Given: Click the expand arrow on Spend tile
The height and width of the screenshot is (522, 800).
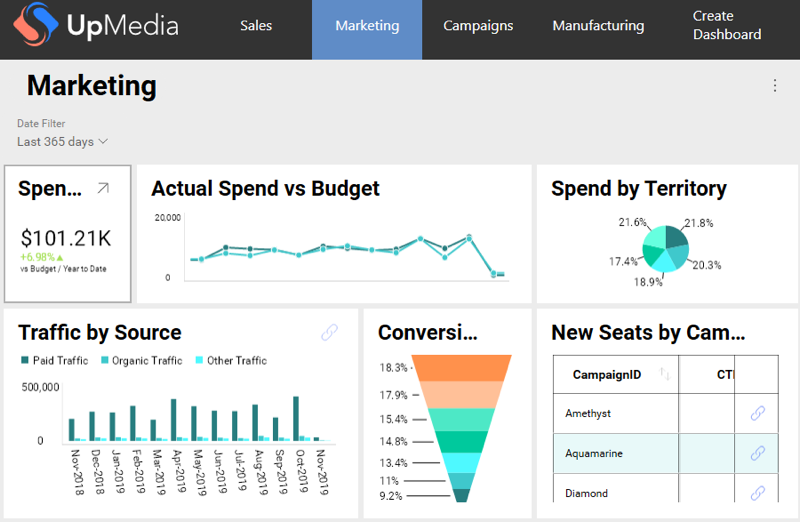Looking at the screenshot, I should tap(103, 188).
